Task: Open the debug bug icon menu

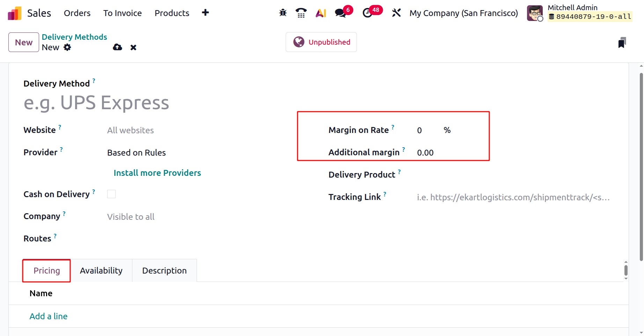Action: click(283, 13)
